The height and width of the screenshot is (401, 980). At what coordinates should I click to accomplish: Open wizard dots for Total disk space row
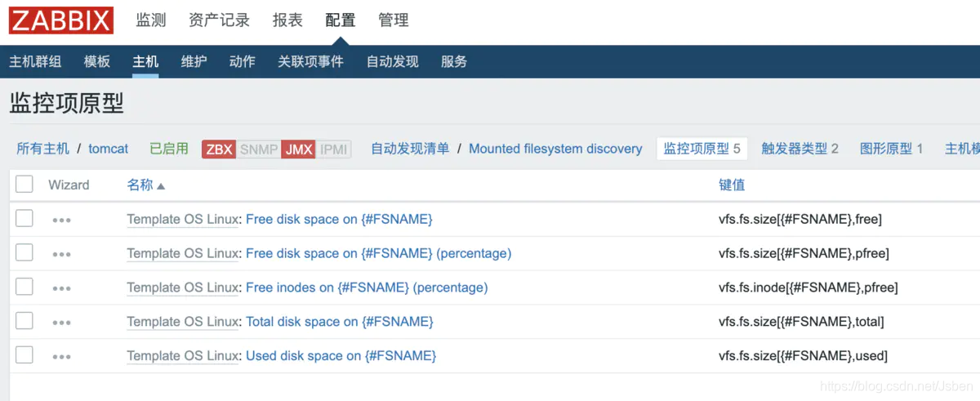pos(61,323)
